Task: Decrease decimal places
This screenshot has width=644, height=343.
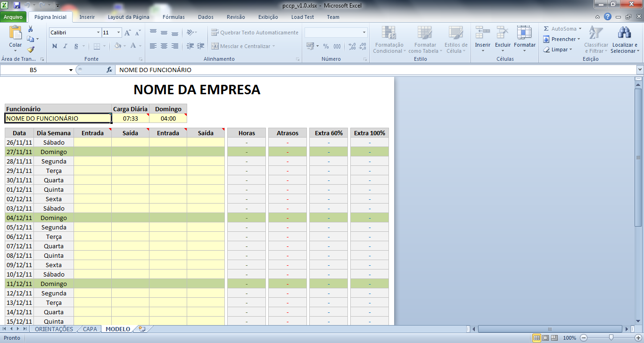Action: (363, 46)
